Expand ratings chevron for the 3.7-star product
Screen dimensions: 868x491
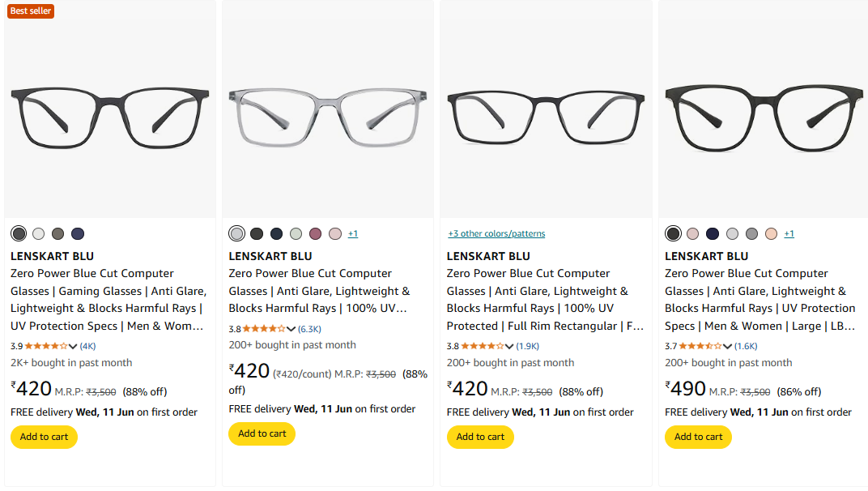[727, 346]
